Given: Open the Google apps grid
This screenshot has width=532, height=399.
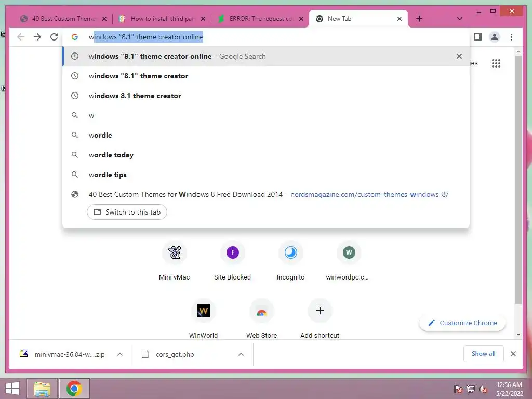Looking at the screenshot, I should click(x=496, y=63).
